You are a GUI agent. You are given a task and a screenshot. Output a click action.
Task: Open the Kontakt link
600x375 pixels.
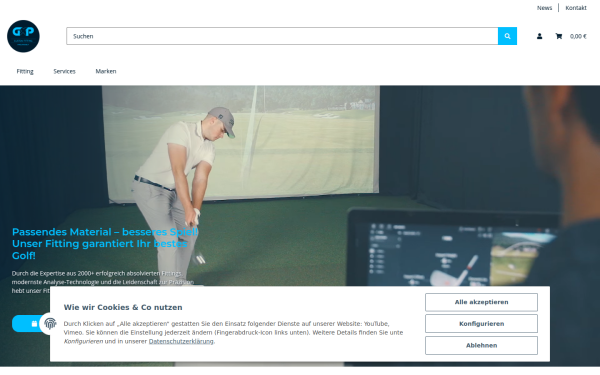click(576, 8)
